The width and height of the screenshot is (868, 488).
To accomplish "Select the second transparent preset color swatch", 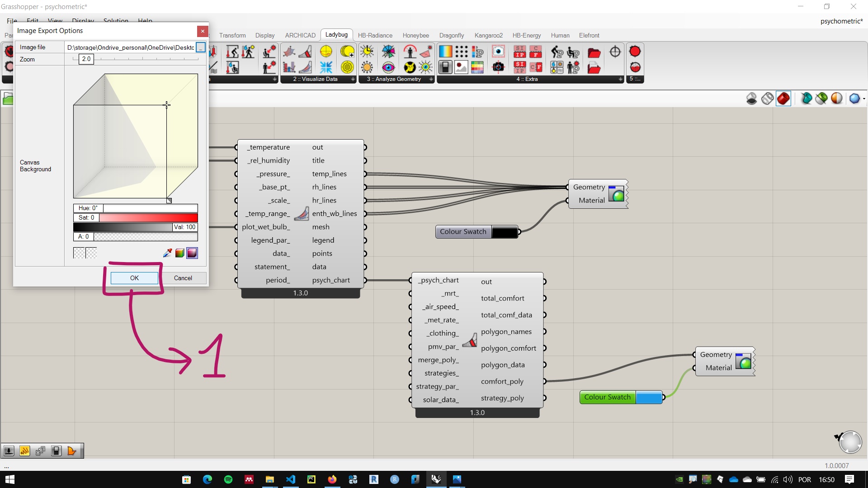I will (91, 253).
